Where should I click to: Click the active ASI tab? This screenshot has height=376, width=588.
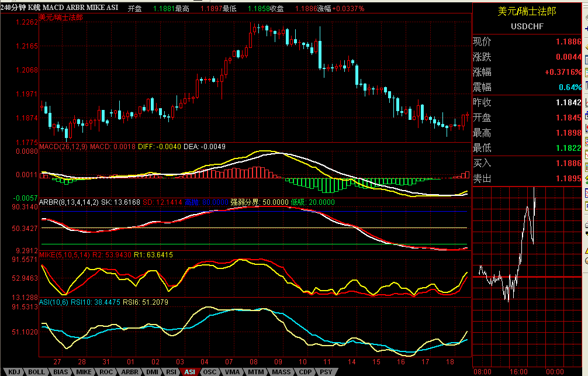coord(189,371)
